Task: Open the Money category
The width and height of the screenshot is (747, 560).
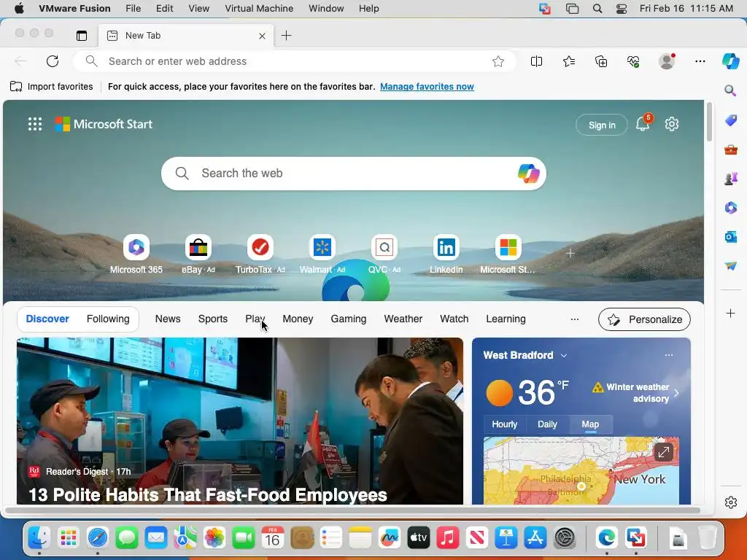Action: (298, 319)
